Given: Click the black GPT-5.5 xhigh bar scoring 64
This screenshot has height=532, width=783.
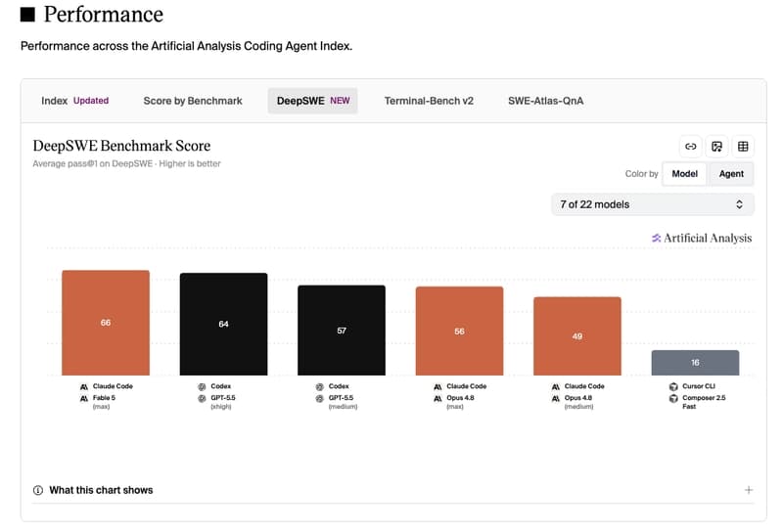Looking at the screenshot, I should point(223,325).
